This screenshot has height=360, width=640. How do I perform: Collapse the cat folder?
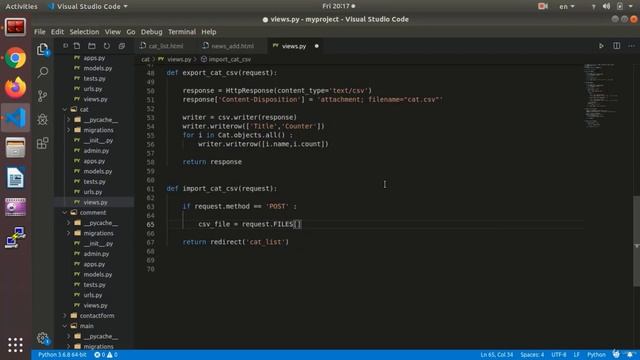pos(65,109)
